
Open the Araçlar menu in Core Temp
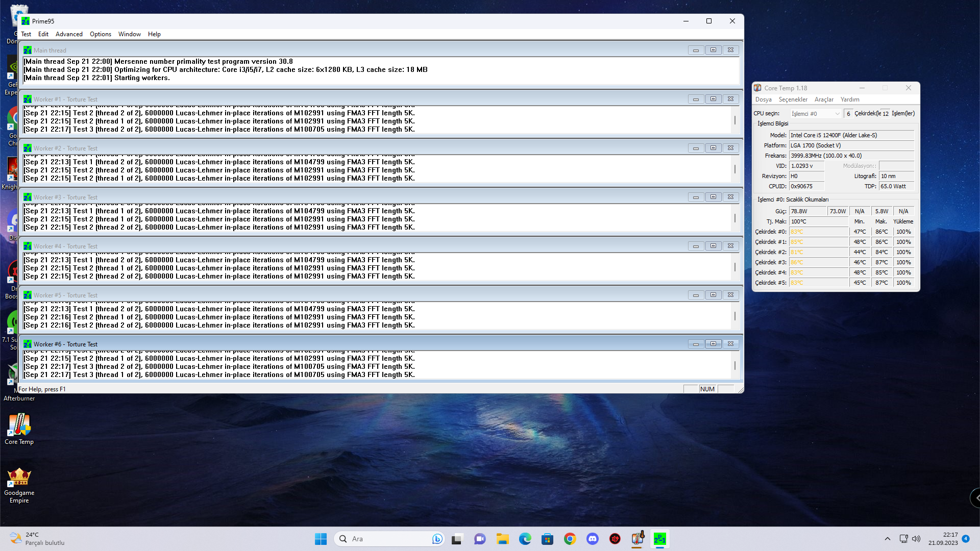point(823,99)
